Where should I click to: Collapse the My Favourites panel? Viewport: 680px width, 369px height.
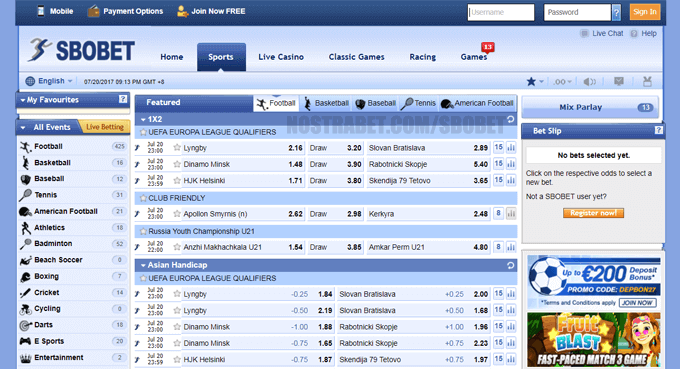[23, 100]
